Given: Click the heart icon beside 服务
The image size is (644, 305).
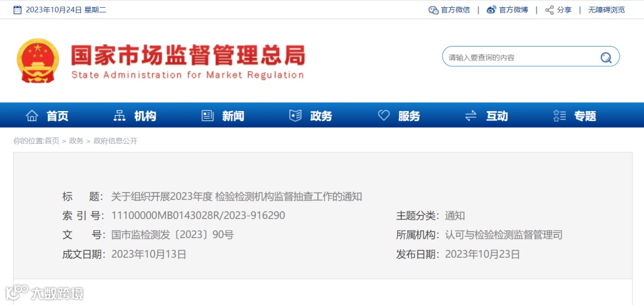Looking at the screenshot, I should (x=383, y=116).
